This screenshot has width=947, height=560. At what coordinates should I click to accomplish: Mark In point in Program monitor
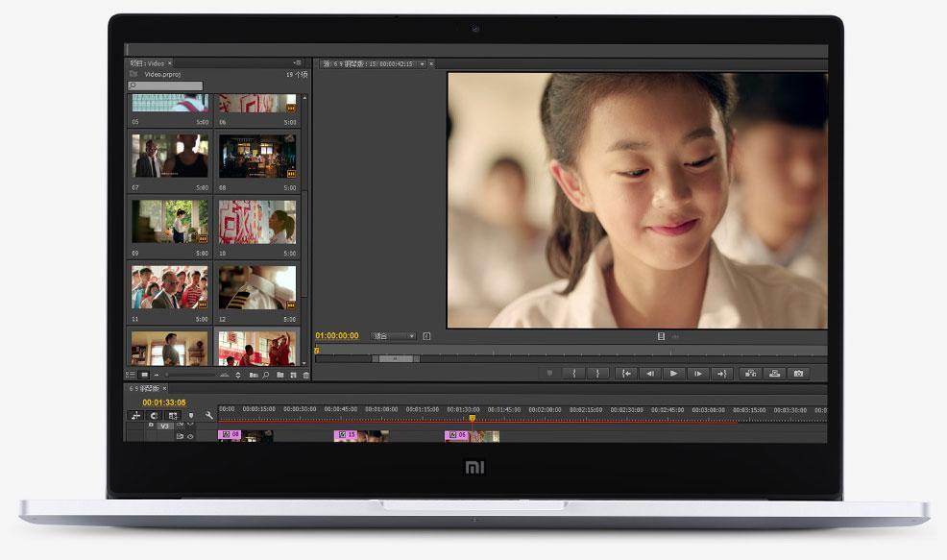573,374
